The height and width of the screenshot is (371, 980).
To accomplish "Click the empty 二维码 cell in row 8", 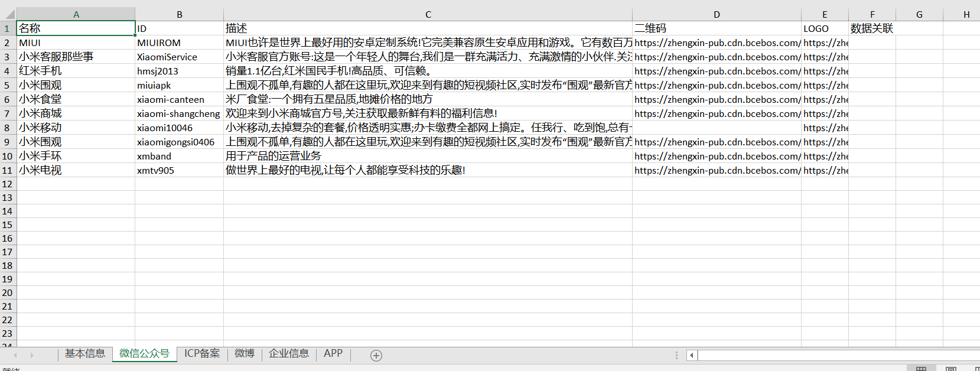I will (x=717, y=128).
